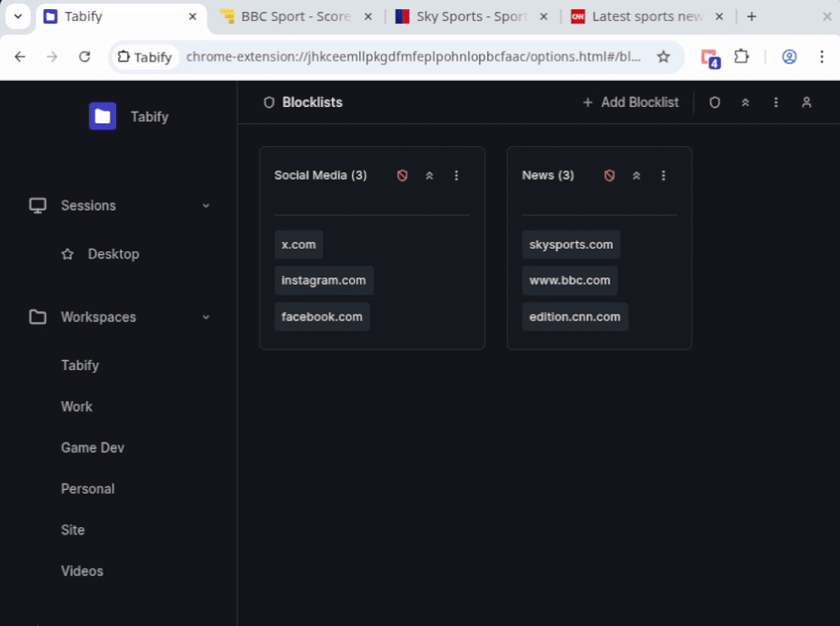The image size is (840, 626).
Task: Reload the current page
Action: tap(84, 57)
